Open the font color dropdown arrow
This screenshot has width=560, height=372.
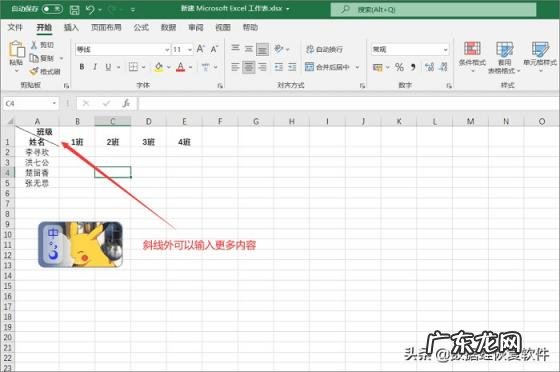pos(190,67)
